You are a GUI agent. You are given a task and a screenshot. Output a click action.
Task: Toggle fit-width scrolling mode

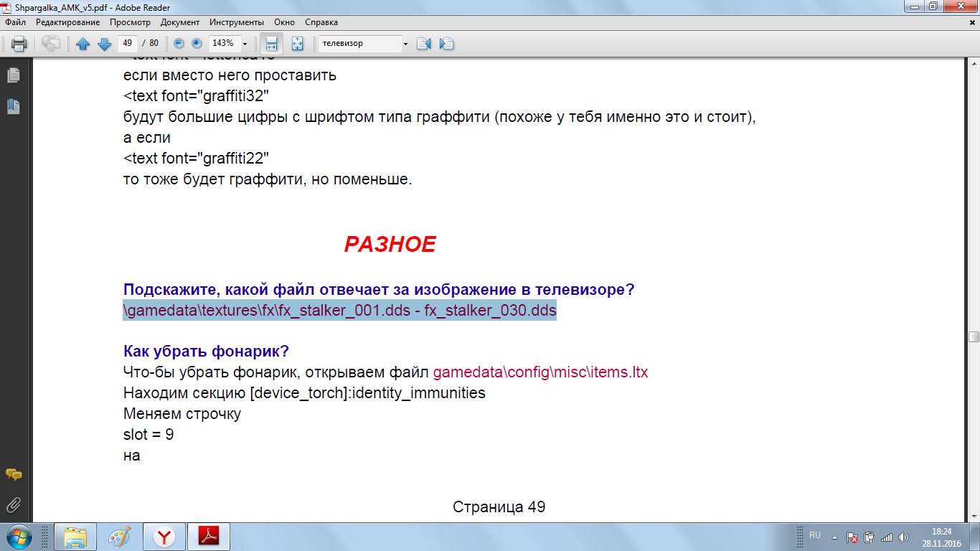pos(271,44)
